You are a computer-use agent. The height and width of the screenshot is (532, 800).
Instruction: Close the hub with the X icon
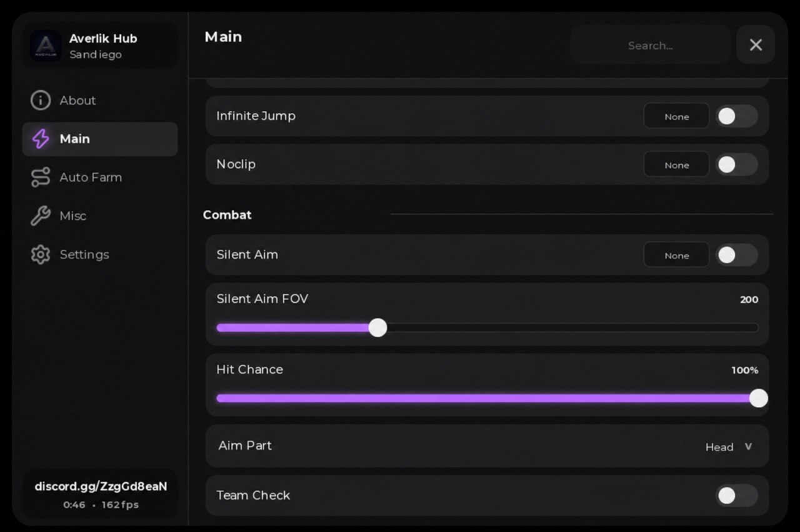point(756,45)
